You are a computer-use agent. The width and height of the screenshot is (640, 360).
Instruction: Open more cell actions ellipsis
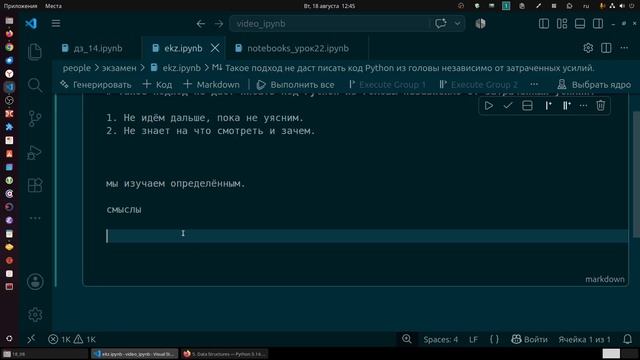pos(583,106)
